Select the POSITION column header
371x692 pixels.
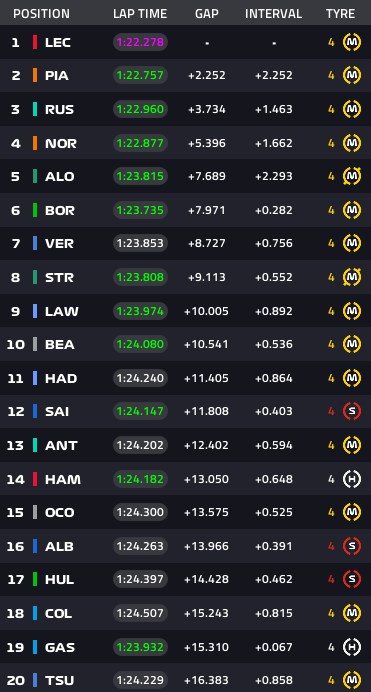[41, 14]
